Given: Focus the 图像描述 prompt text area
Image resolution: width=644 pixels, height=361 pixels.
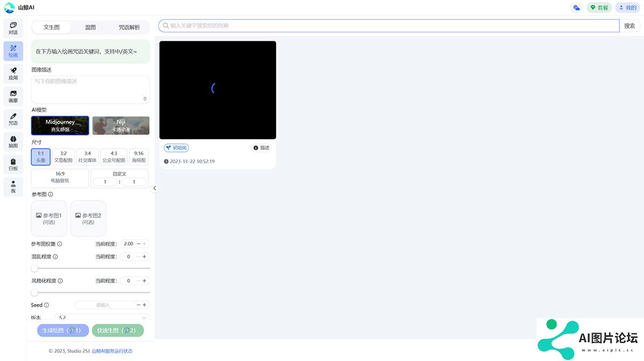Looking at the screenshot, I should tap(90, 89).
